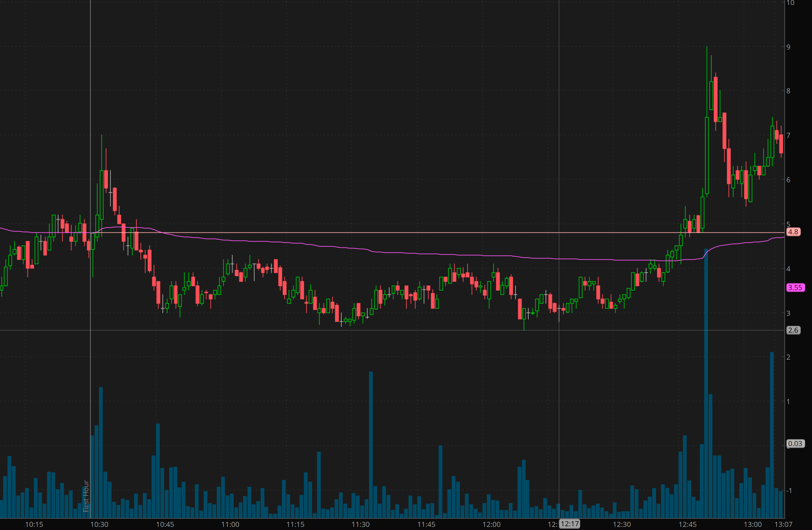Screen dimensions: 812x530
Task: Click the magenta 3.55 price label
Action: pos(795,288)
